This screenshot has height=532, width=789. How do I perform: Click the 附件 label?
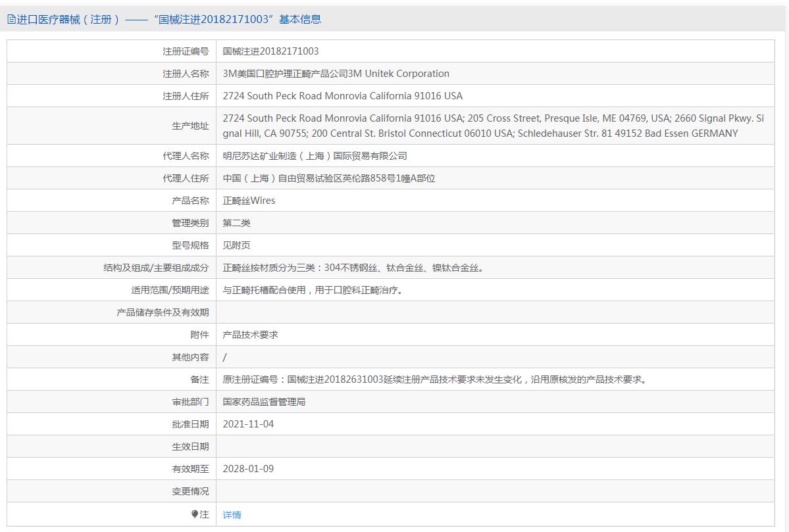click(x=199, y=335)
